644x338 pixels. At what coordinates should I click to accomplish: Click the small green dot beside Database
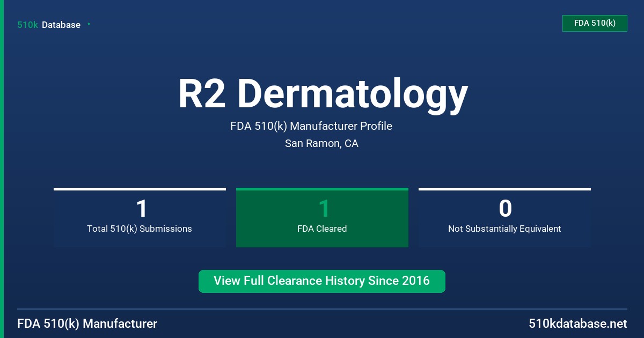pyautogui.click(x=89, y=24)
